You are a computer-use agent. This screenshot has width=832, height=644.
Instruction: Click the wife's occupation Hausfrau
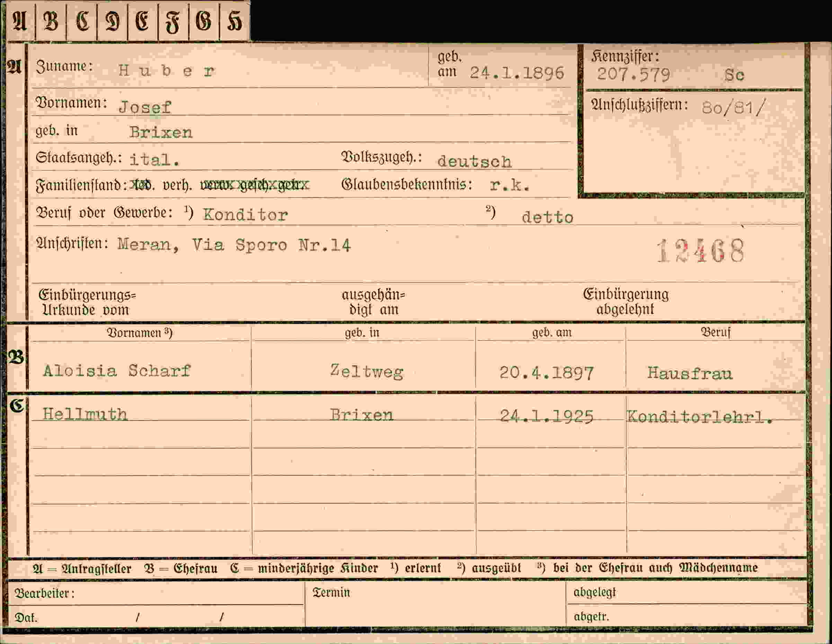[690, 373]
